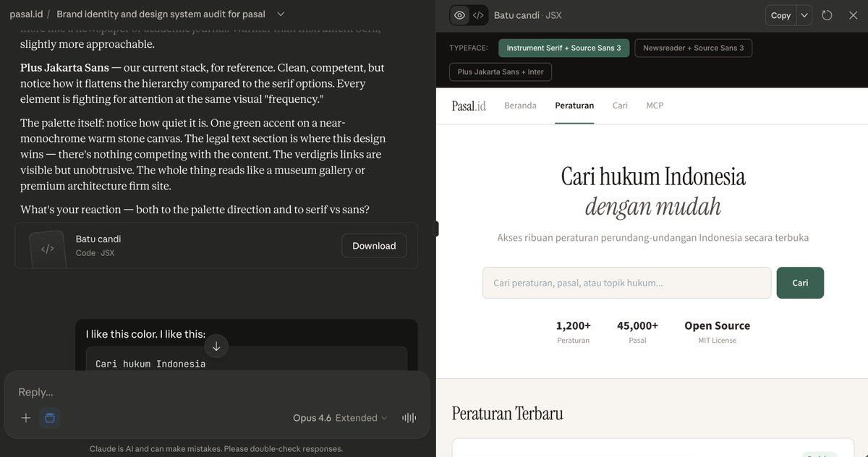Open the Peraturan nav tab

pyautogui.click(x=574, y=106)
